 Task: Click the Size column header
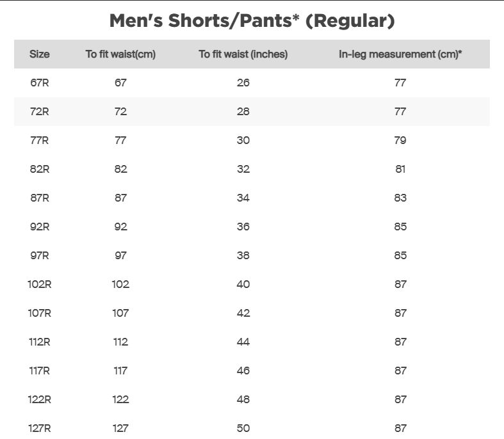39,54
